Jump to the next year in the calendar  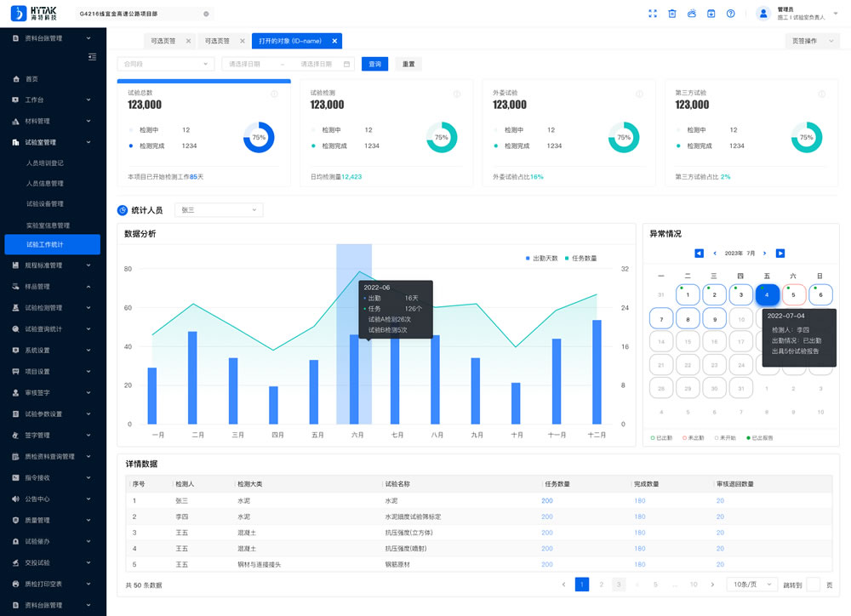[780, 254]
